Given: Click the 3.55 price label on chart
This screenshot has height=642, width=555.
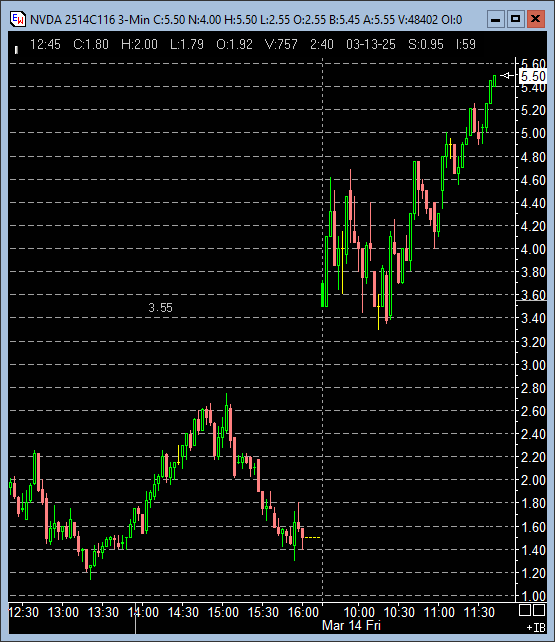Looking at the screenshot, I should point(160,307).
